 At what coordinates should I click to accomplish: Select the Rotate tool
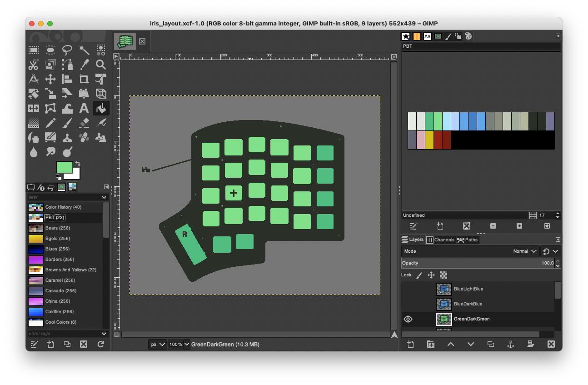34,94
